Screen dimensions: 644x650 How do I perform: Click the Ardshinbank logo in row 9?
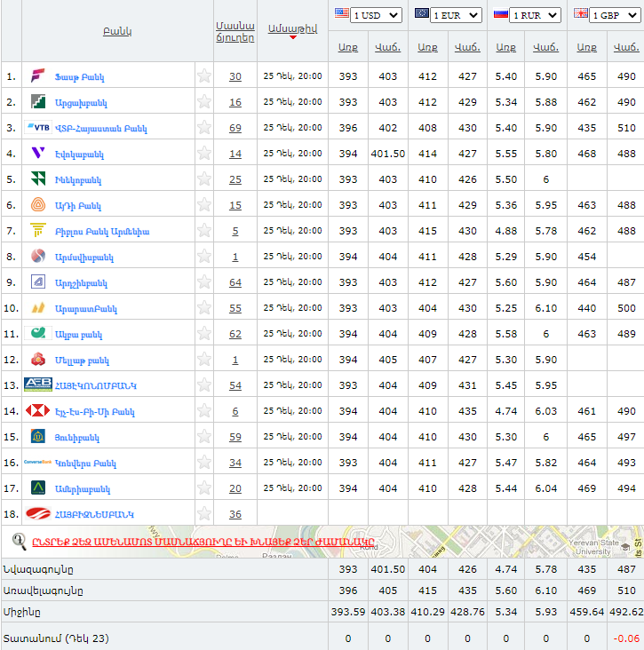coord(37,281)
